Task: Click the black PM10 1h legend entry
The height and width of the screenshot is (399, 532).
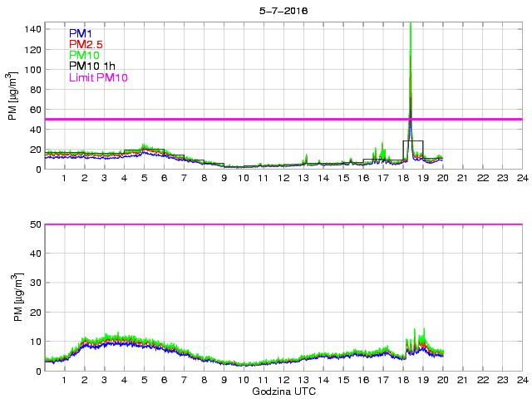Action: 91,66
